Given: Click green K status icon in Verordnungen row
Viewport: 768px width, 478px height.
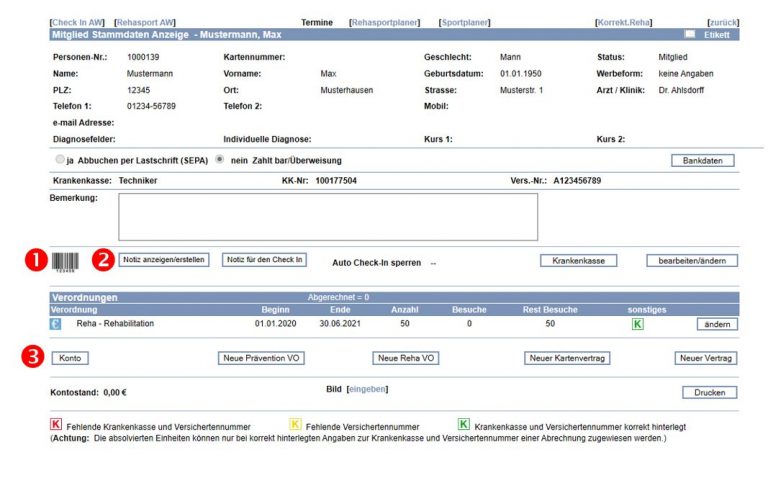Looking at the screenshot, I should point(638,324).
